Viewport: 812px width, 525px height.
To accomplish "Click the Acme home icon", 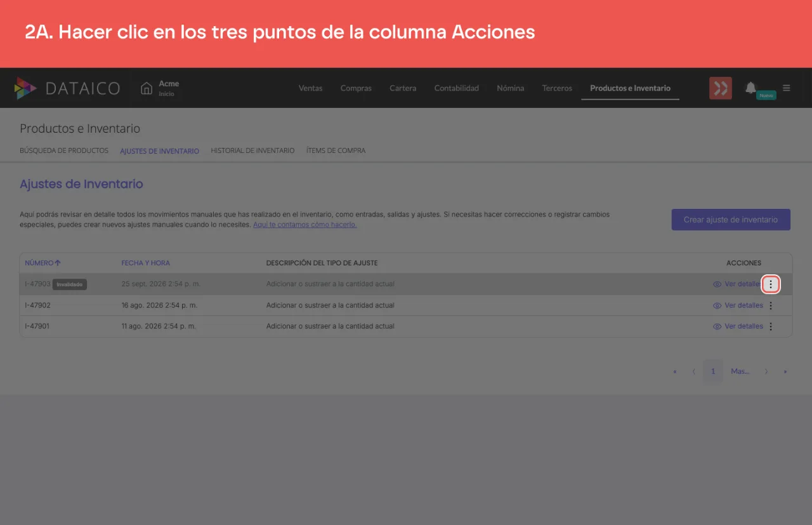I will [x=147, y=88].
